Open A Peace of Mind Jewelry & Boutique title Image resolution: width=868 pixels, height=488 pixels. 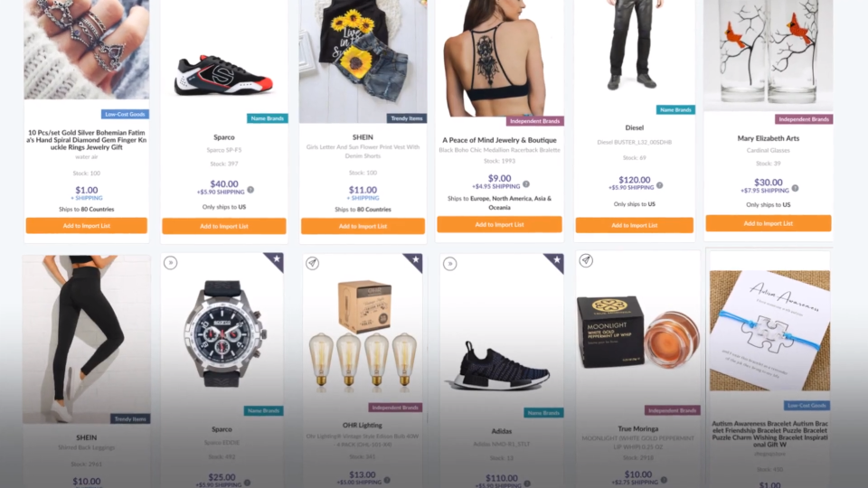tap(499, 140)
